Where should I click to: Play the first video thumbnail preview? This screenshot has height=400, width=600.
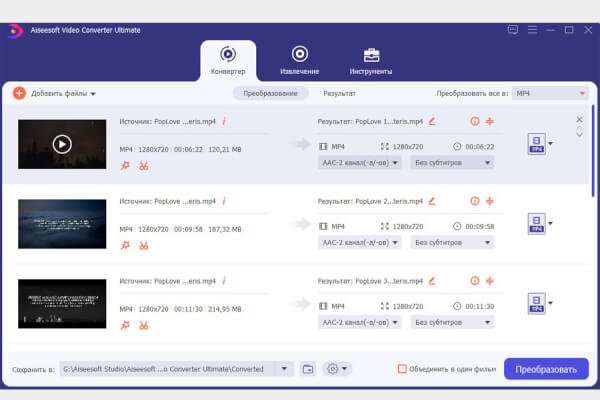pos(62,144)
